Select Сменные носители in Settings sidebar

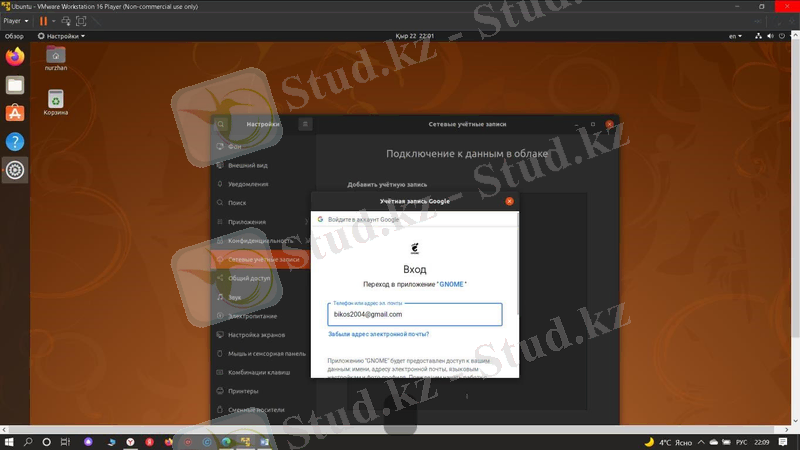261,410
